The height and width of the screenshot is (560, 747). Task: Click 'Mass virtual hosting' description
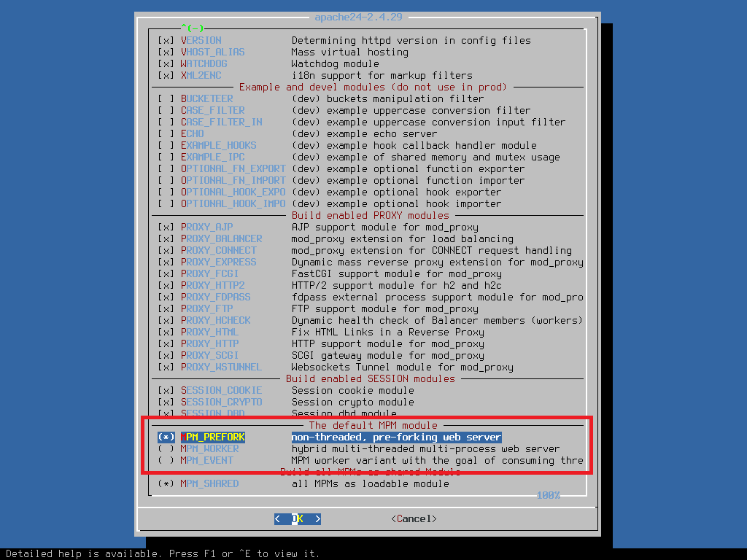350,52
